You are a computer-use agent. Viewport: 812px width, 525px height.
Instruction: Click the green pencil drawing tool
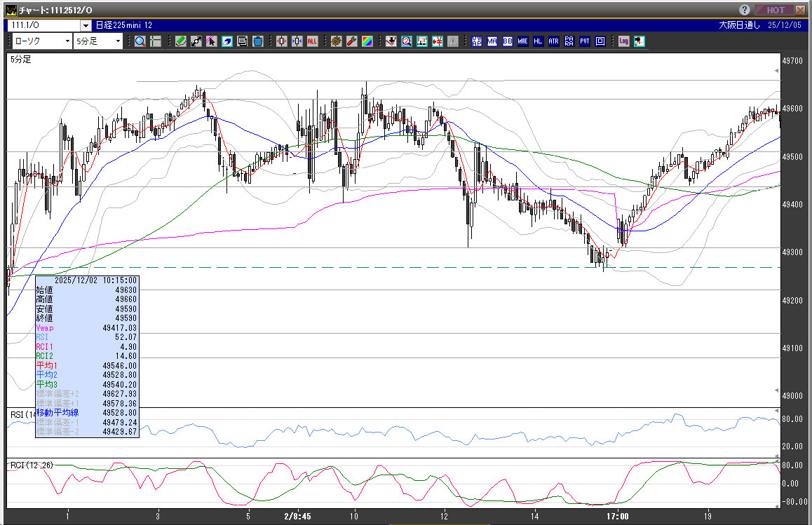click(180, 41)
